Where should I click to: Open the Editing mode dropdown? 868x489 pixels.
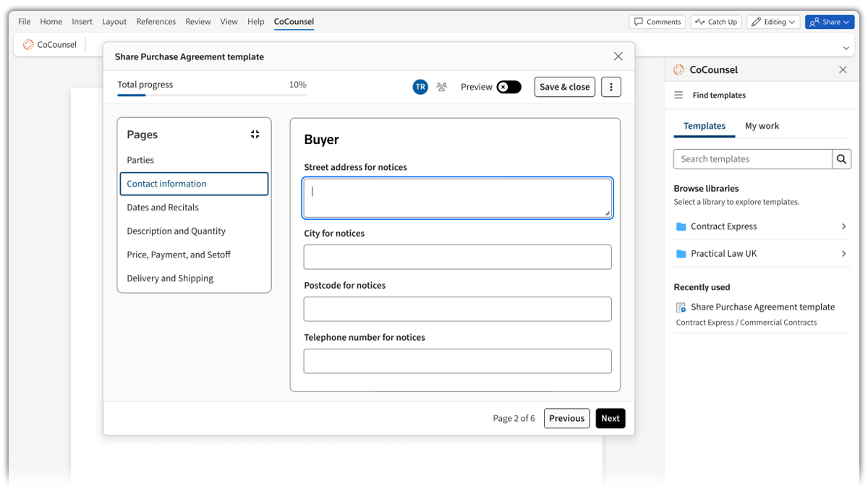(x=773, y=22)
